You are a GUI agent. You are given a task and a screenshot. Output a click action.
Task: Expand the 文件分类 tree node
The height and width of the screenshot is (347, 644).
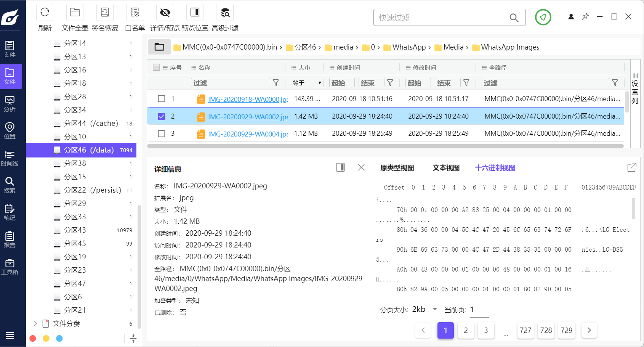point(35,323)
